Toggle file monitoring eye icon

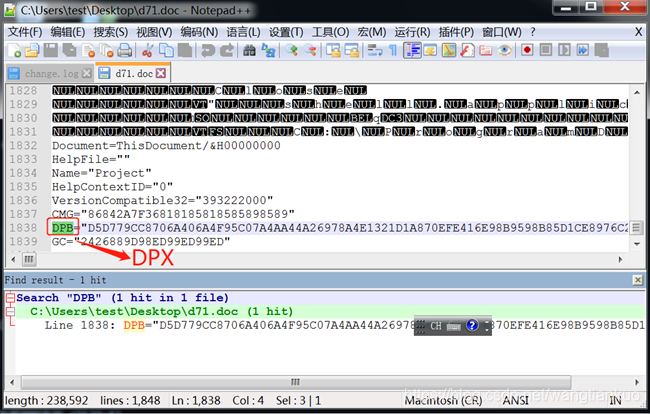click(x=504, y=51)
